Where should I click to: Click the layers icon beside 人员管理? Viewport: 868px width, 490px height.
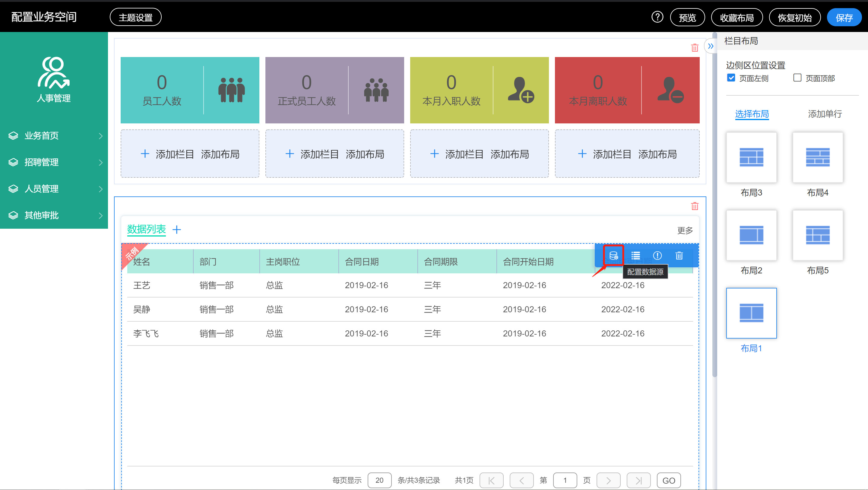(x=13, y=189)
